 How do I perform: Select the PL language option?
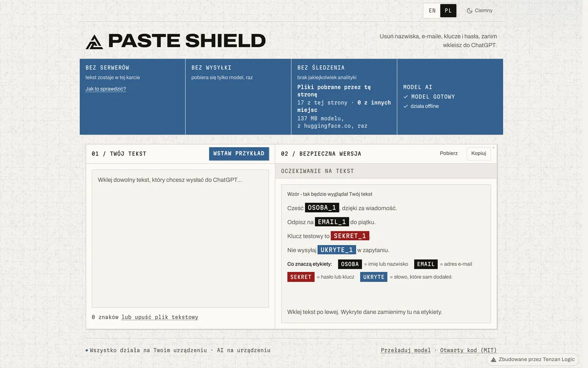pyautogui.click(x=448, y=10)
